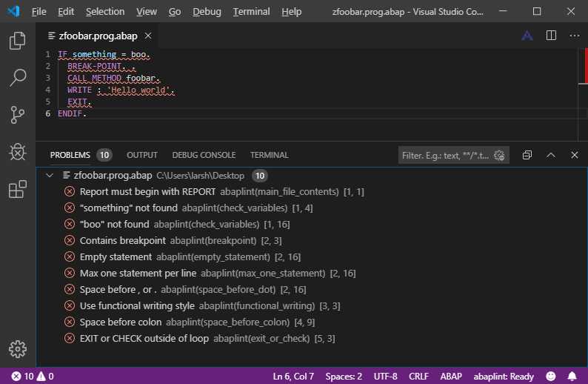The height and width of the screenshot is (384, 588).
Task: Click the red error marker in overview ruler
Action: (585, 66)
